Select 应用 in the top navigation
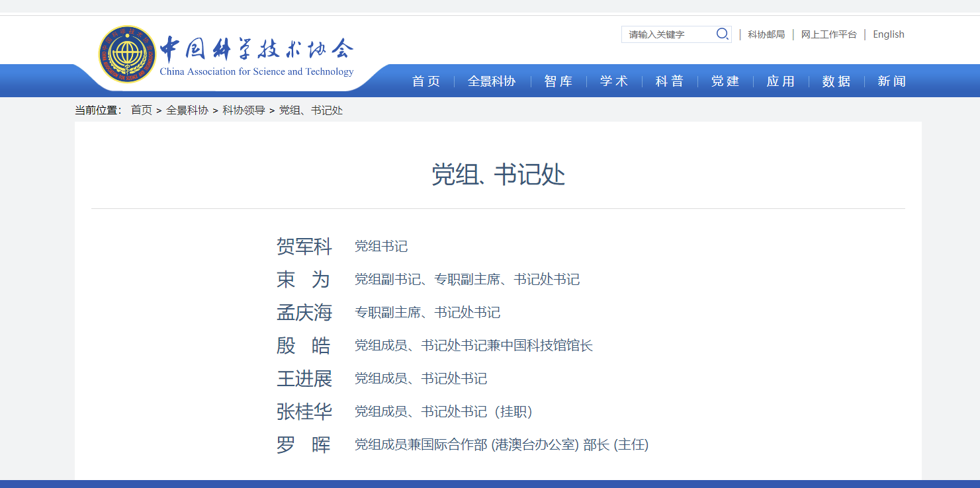980x488 pixels. [x=781, y=81]
